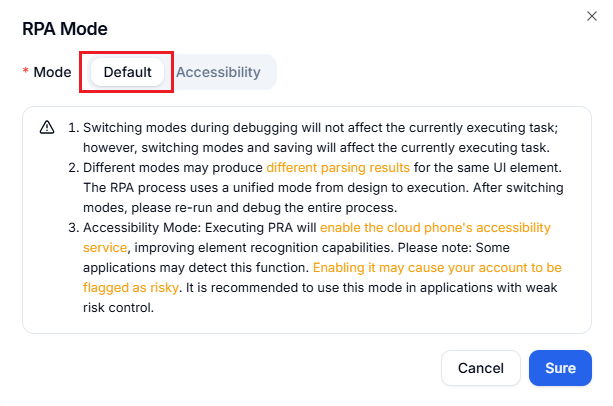Click highlighted 'different parsing results' text

[x=338, y=167]
